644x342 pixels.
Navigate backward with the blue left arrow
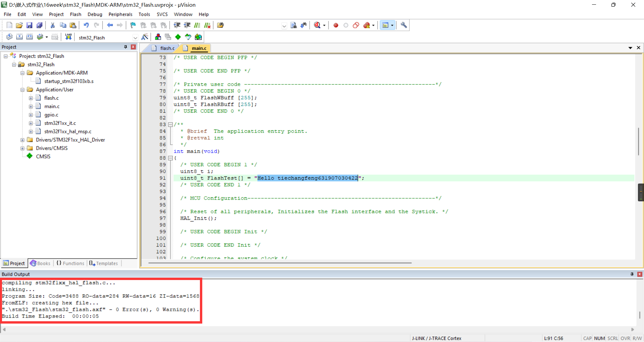coord(110,25)
